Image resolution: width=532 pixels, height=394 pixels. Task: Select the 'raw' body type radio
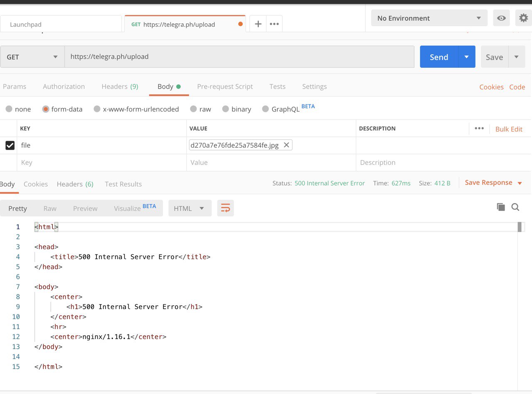coord(193,109)
